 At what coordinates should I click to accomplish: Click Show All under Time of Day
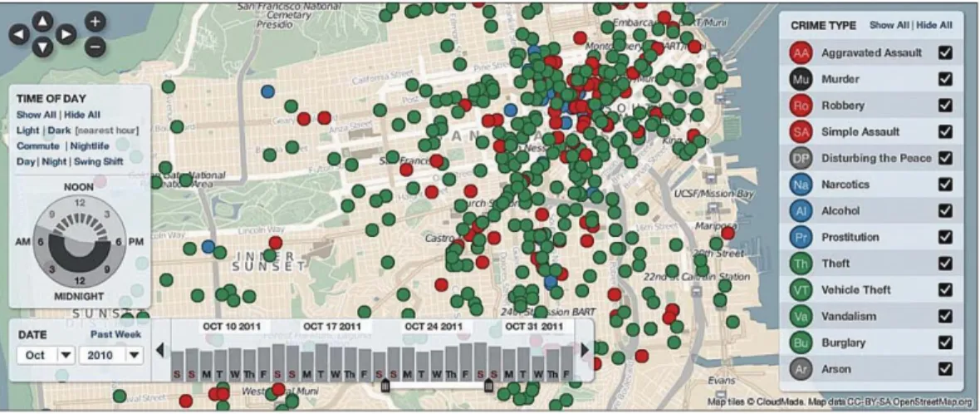tap(37, 115)
